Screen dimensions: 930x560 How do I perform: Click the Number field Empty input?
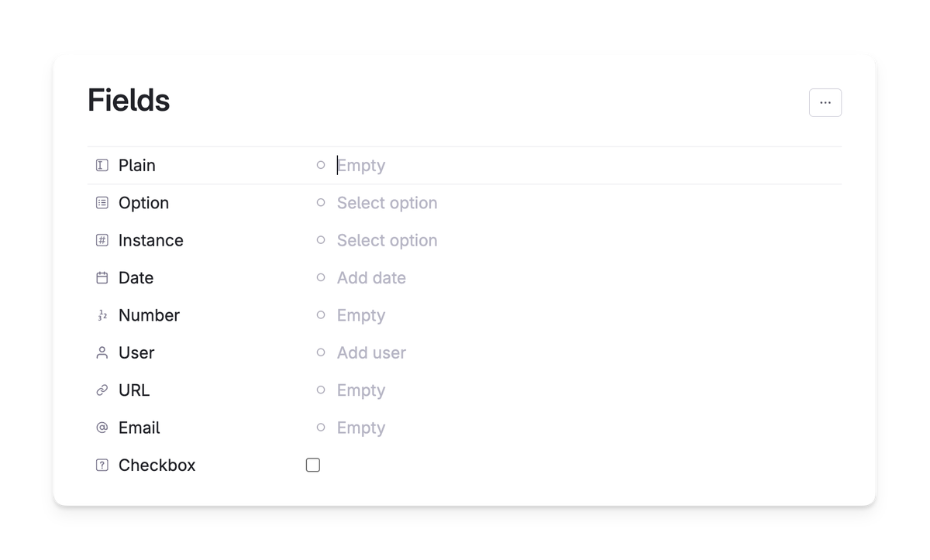pos(361,315)
